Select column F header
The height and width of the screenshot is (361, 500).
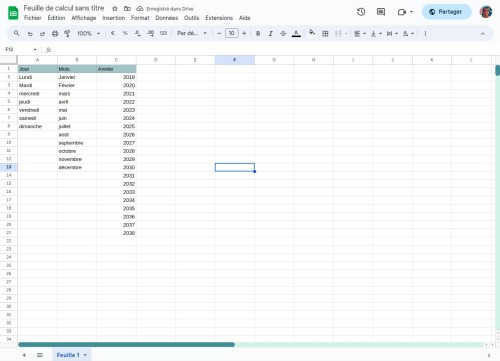click(x=235, y=60)
